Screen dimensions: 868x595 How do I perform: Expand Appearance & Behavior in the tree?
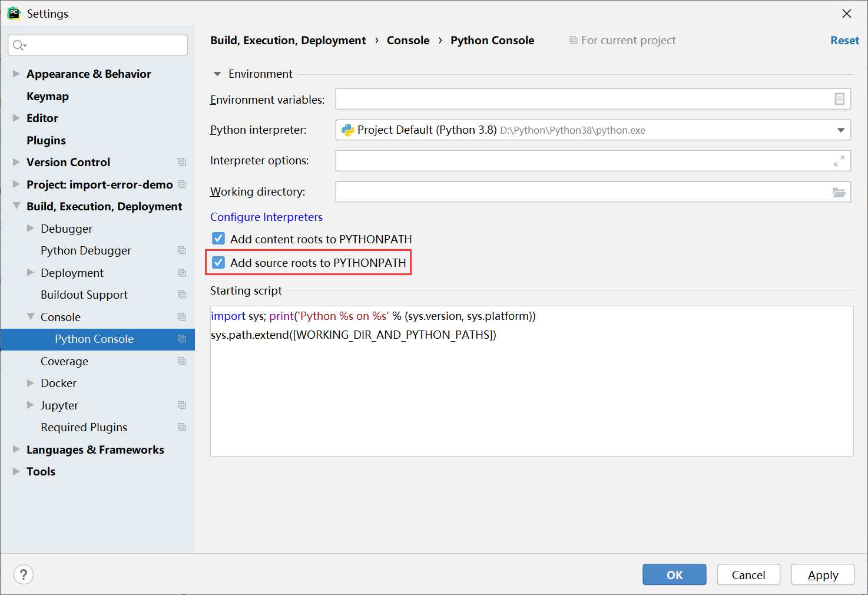[x=16, y=74]
